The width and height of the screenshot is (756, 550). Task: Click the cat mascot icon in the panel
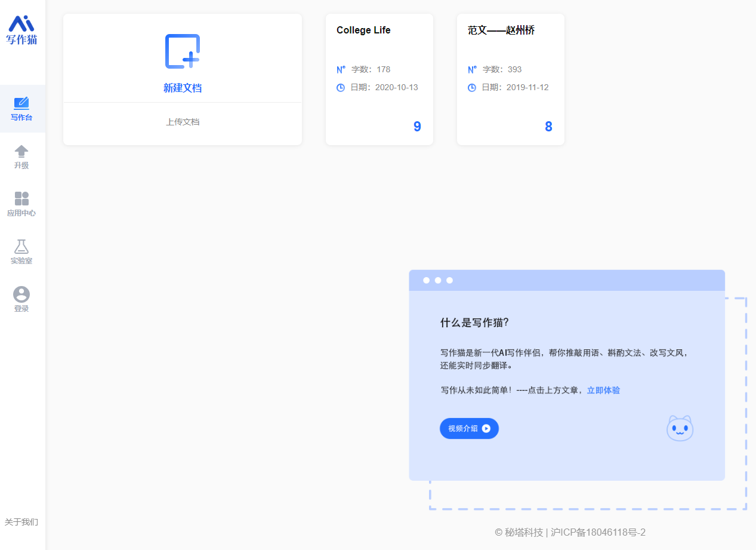click(x=679, y=428)
